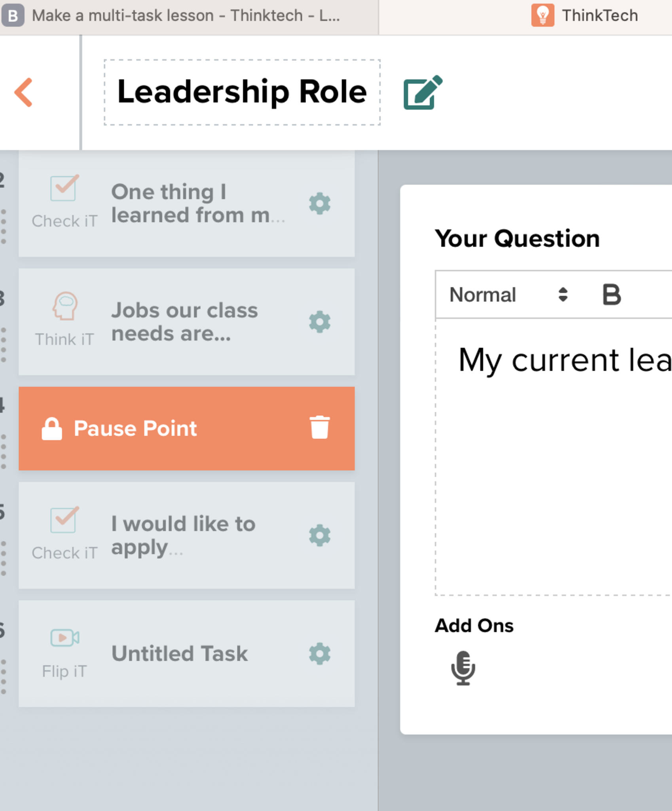Open settings gear for 'I would like to apply' task
This screenshot has width=672, height=811.
pyautogui.click(x=319, y=535)
